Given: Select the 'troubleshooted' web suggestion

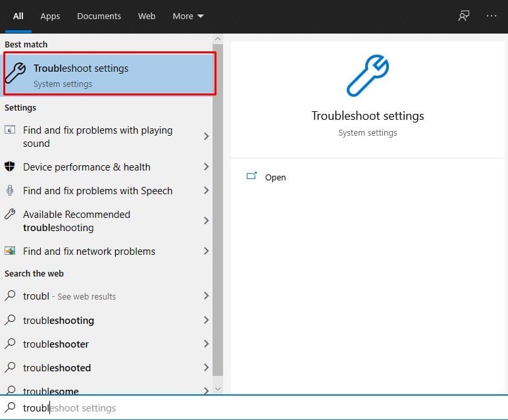Looking at the screenshot, I should point(106,367).
